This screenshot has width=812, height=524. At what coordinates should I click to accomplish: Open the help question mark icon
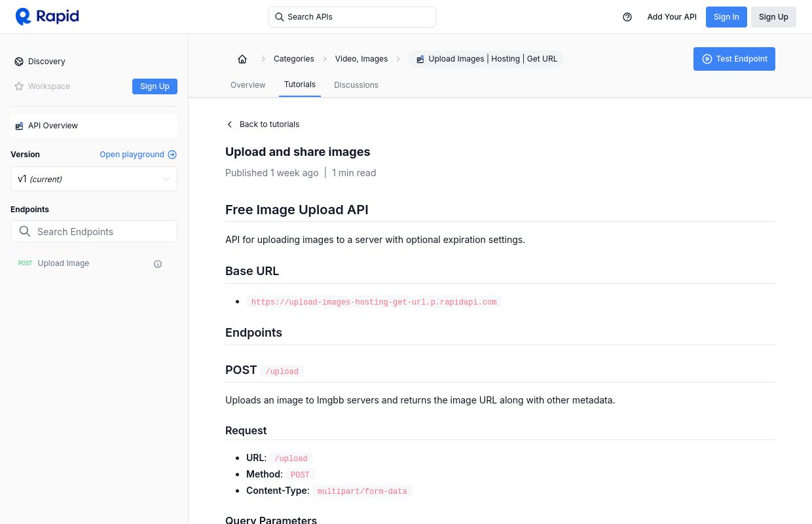click(627, 17)
